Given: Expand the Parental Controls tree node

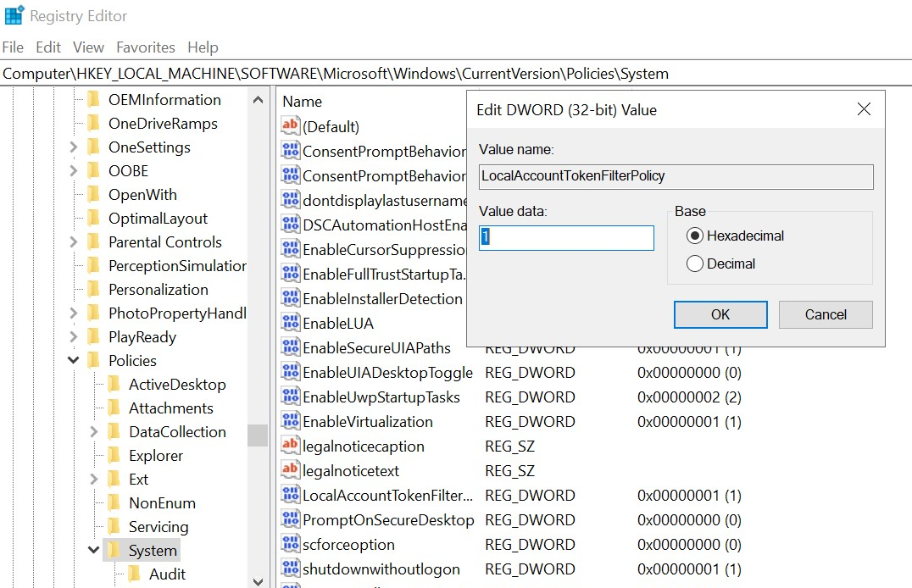Looking at the screenshot, I should (73, 242).
